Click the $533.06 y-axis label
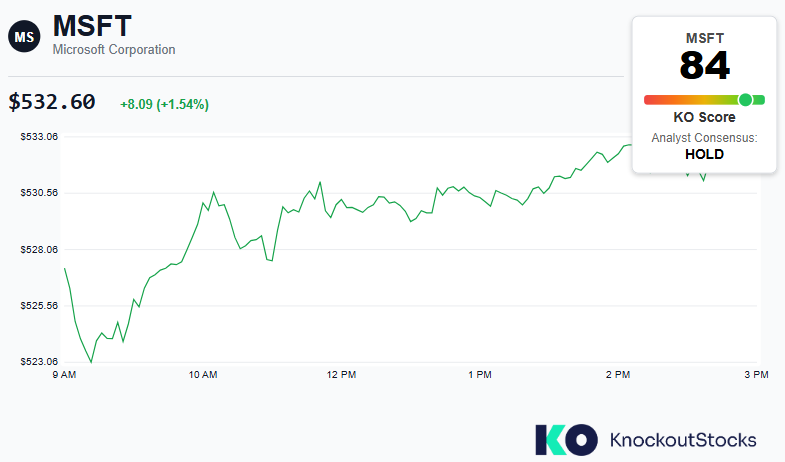 click(x=39, y=137)
